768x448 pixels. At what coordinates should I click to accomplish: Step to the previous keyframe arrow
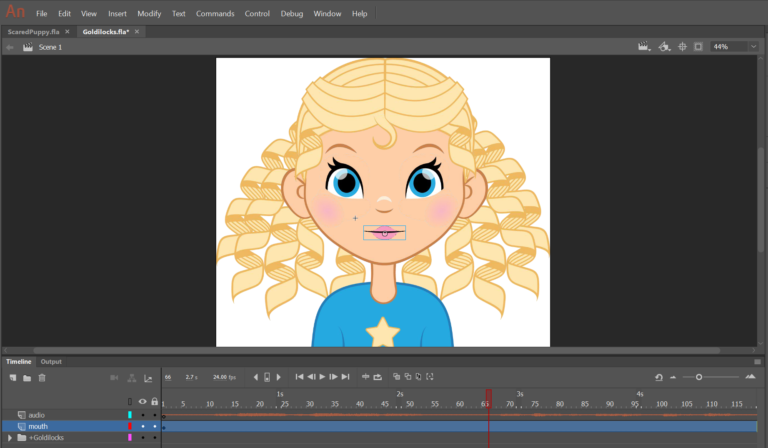tap(256, 377)
